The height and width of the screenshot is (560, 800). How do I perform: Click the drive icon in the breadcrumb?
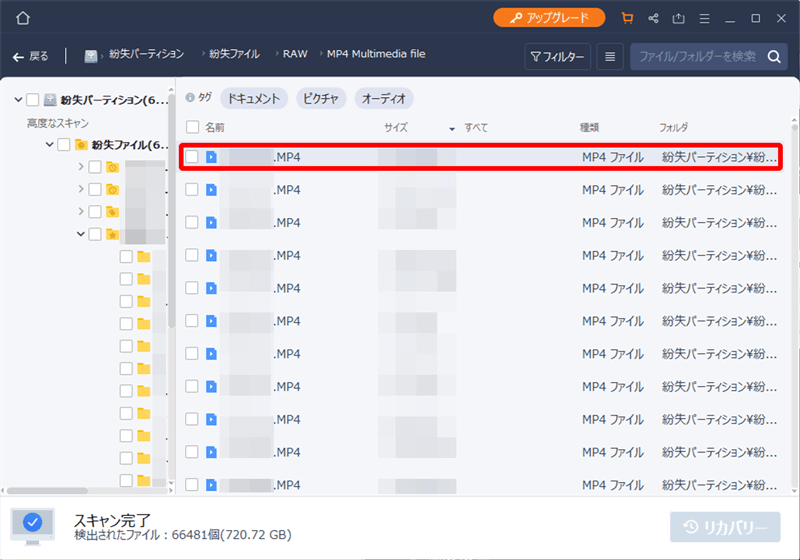click(91, 56)
